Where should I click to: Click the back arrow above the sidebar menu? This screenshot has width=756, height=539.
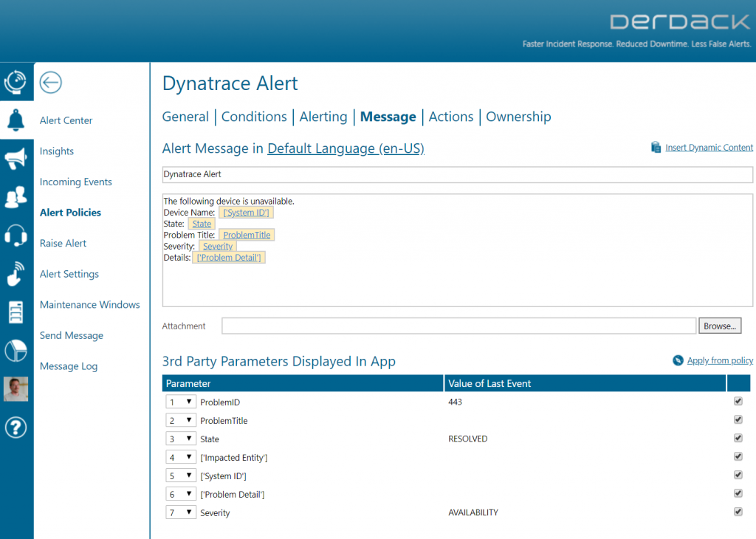[x=50, y=83]
